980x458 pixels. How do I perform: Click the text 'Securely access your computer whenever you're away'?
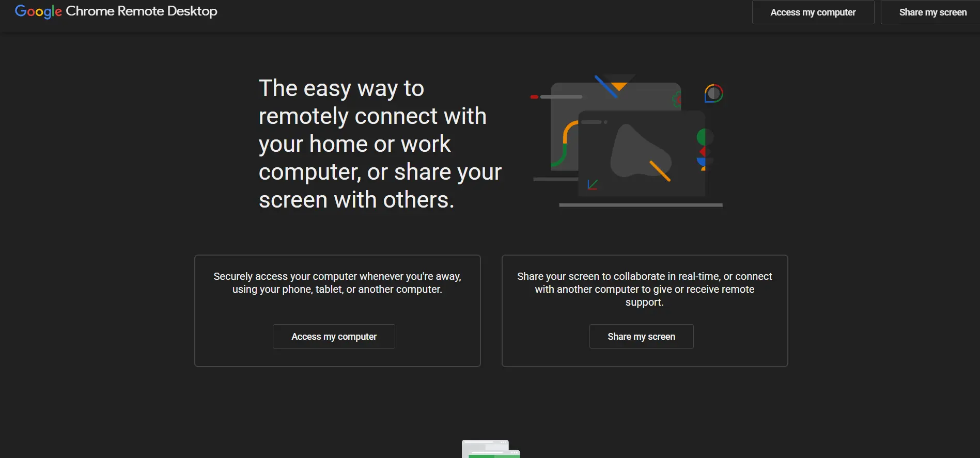pyautogui.click(x=337, y=283)
